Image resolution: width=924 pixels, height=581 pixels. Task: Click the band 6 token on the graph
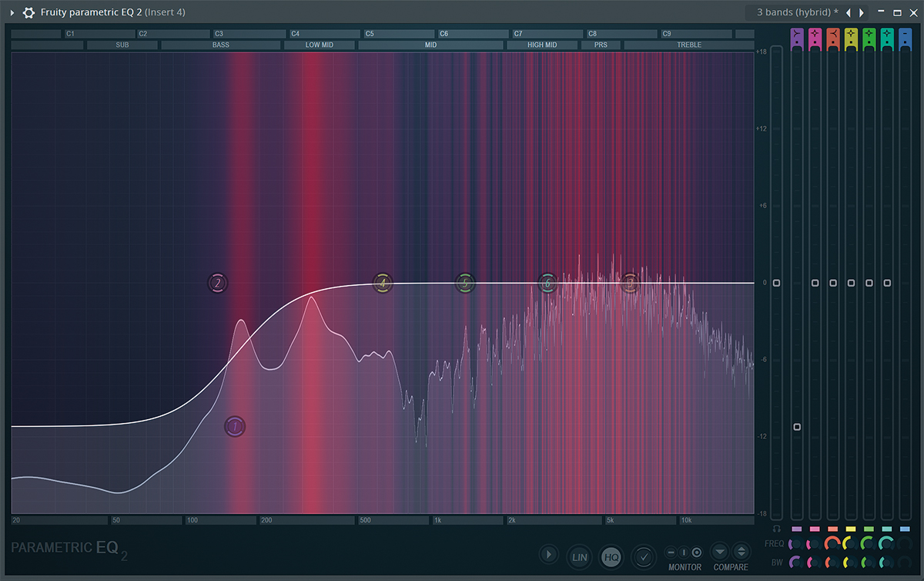coord(547,284)
